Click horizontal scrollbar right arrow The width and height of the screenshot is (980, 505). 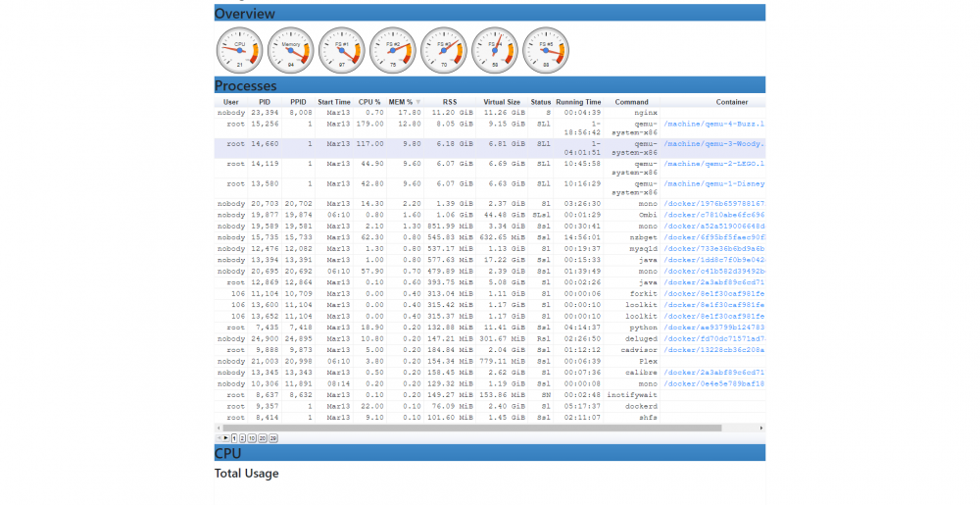(x=761, y=429)
